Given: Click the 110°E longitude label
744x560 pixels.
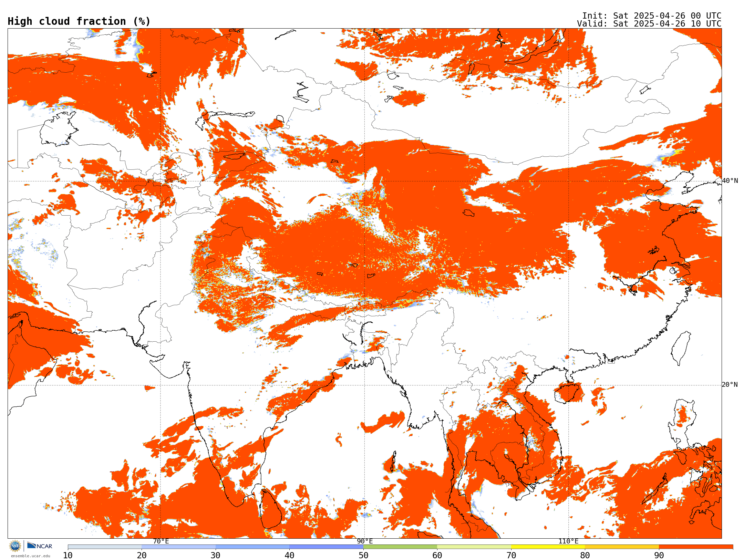Looking at the screenshot, I should pos(568,541).
